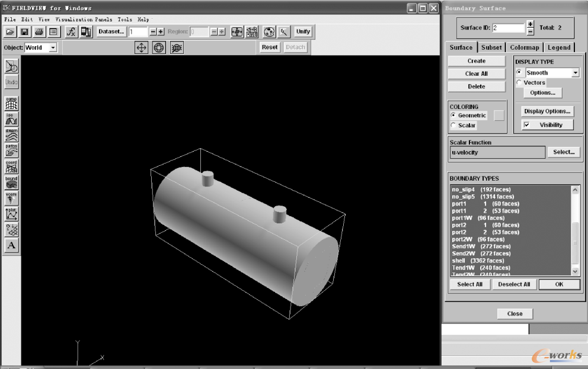This screenshot has height=369, width=588.
Task: Click the function calculator (fx) toolbar icon
Action: (71, 31)
